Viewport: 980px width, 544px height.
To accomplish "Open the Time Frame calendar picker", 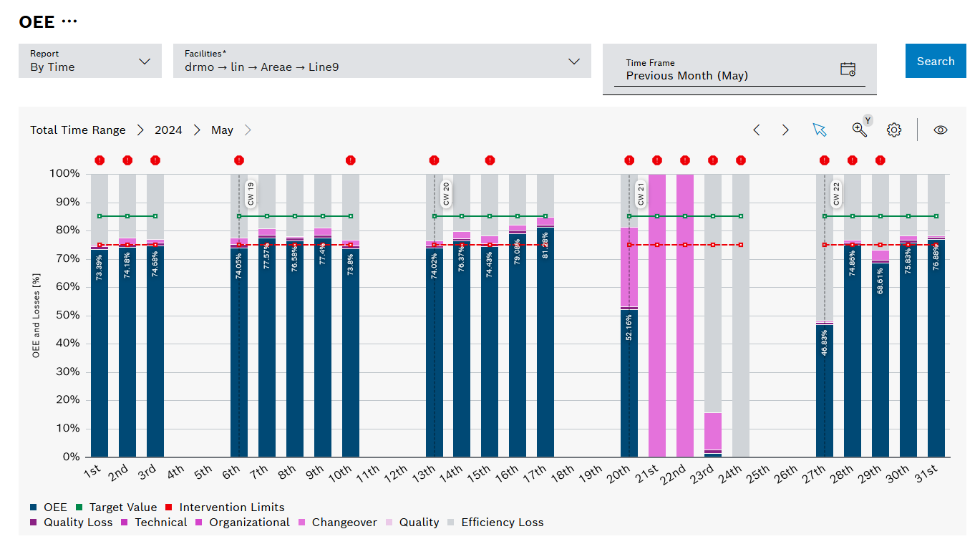I will coord(848,69).
